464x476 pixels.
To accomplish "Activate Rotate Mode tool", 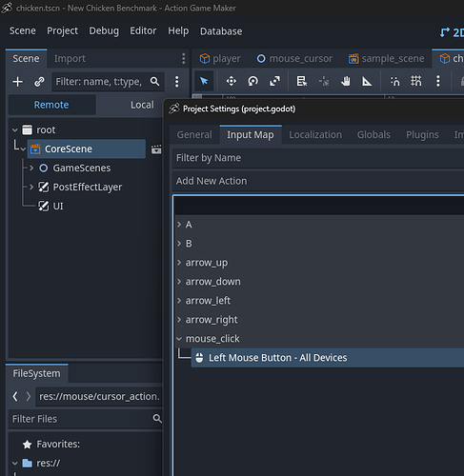I will pos(252,81).
